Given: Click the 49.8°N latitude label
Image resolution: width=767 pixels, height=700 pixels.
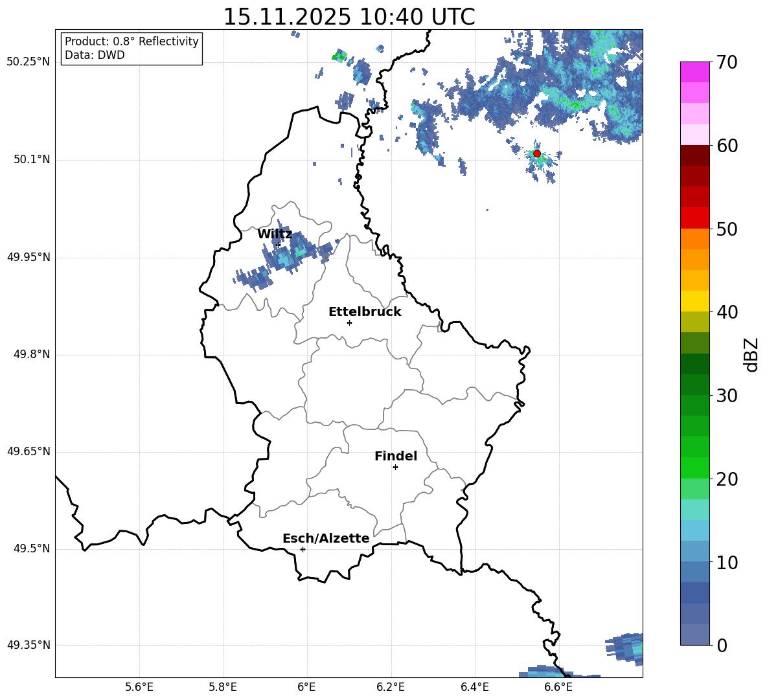Looking at the screenshot, I should [32, 354].
